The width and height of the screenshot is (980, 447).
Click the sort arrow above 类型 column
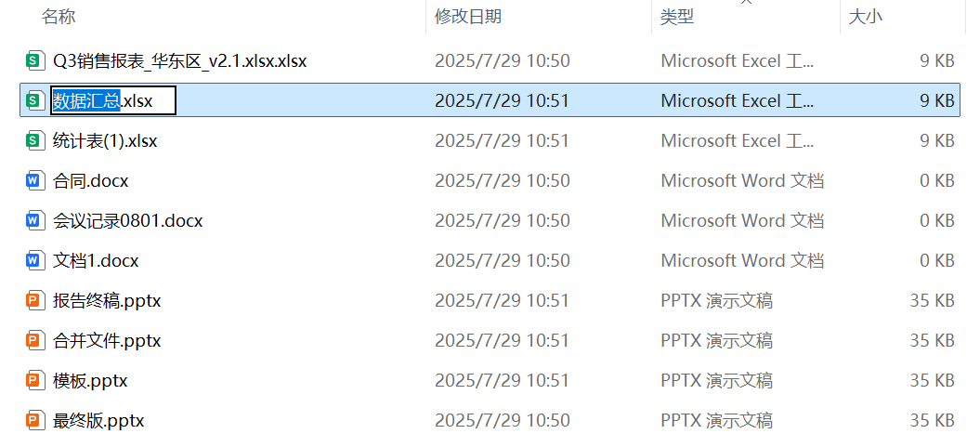[746, 3]
